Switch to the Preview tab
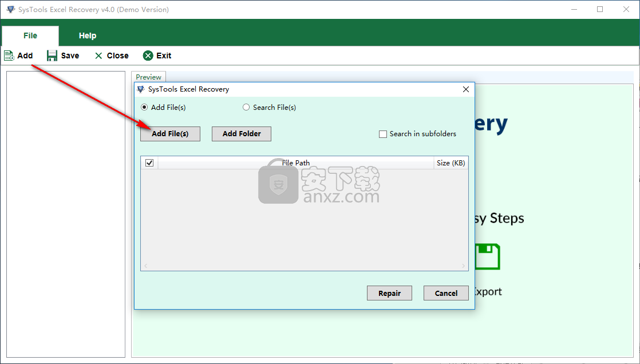The image size is (640, 364). (x=149, y=77)
